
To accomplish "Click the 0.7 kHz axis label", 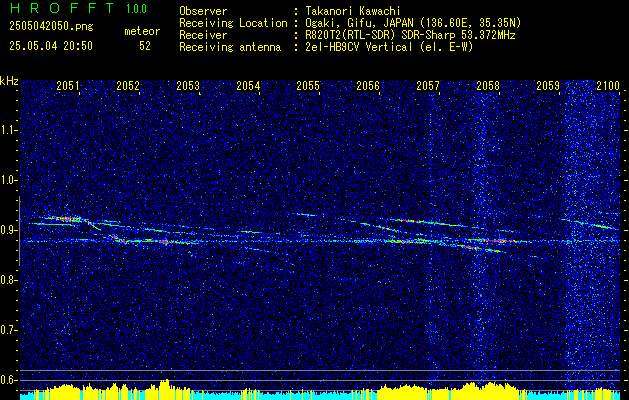I will point(8,330).
